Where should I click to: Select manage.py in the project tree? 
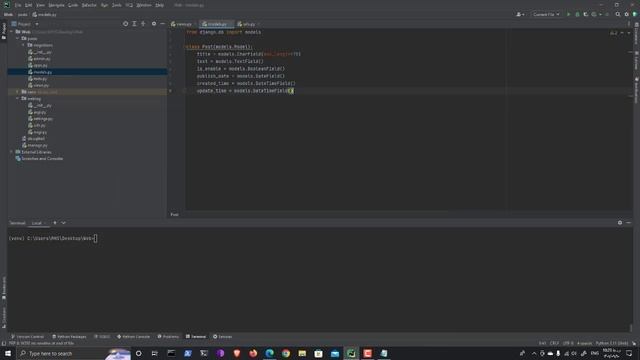point(35,145)
